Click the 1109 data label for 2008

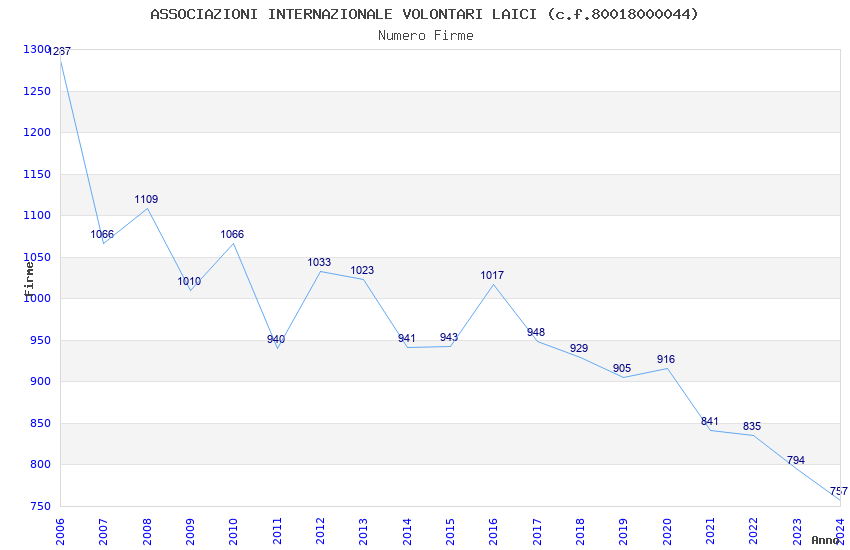click(x=146, y=199)
